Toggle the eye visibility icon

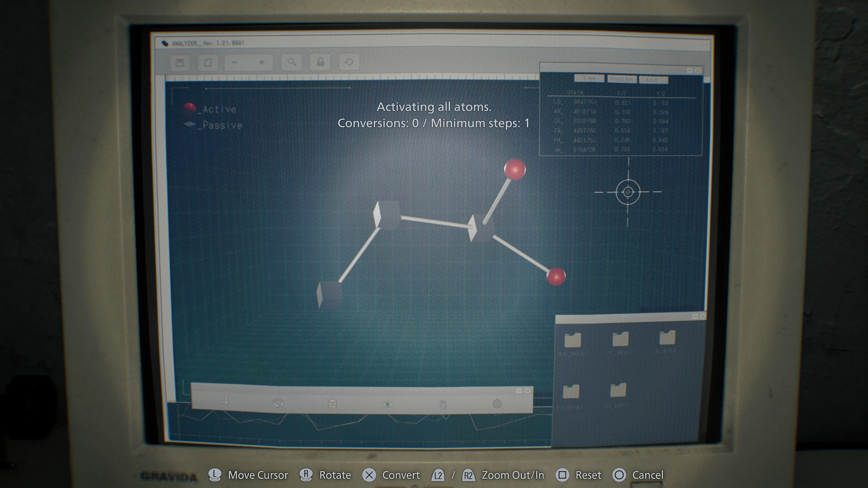click(x=387, y=404)
